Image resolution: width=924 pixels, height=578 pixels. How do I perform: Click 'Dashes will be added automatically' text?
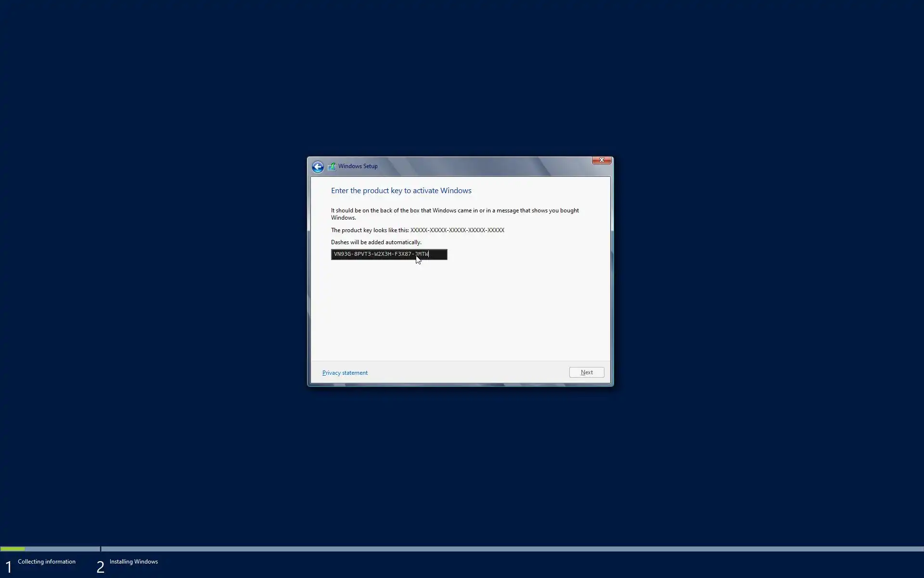pos(376,242)
